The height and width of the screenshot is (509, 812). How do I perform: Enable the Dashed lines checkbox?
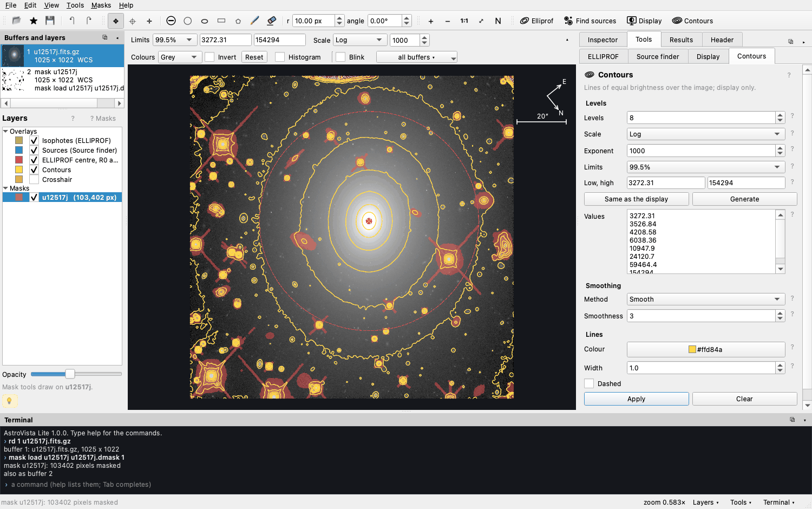pos(589,383)
